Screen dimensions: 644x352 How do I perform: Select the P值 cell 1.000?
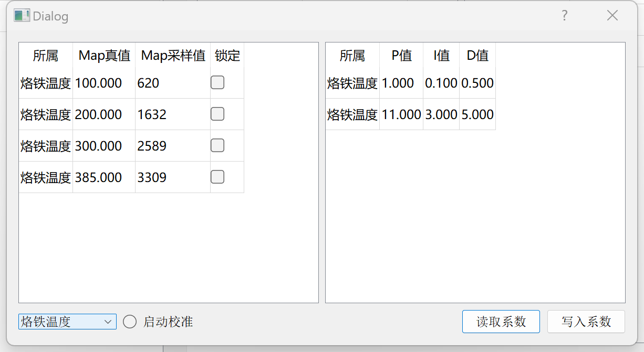pyautogui.click(x=401, y=83)
